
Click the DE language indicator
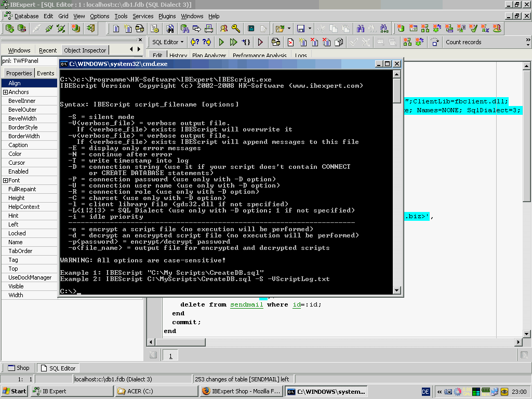[x=425, y=392]
